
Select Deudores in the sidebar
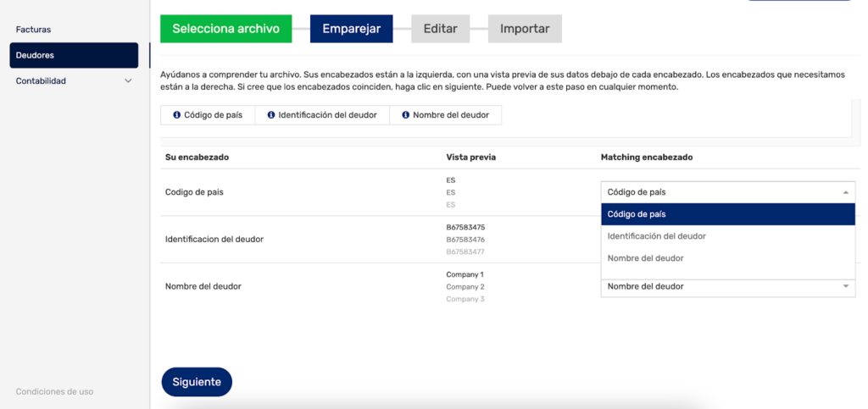point(73,55)
